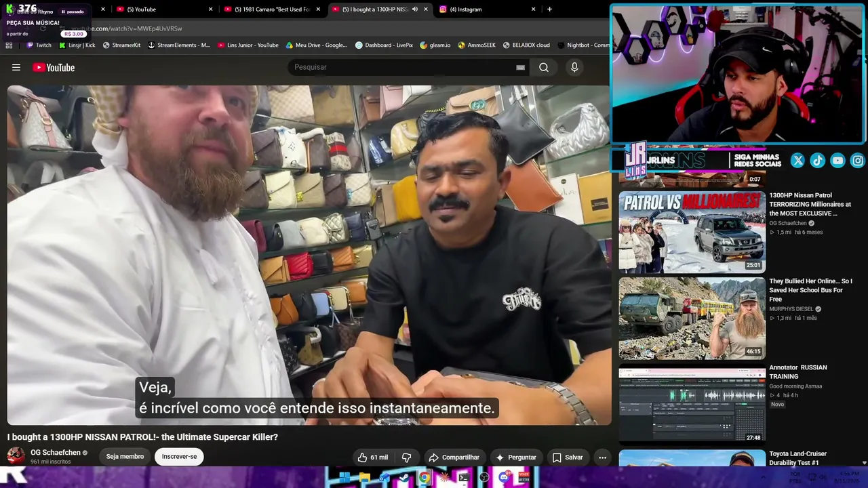Click the video player to pause

click(x=309, y=255)
